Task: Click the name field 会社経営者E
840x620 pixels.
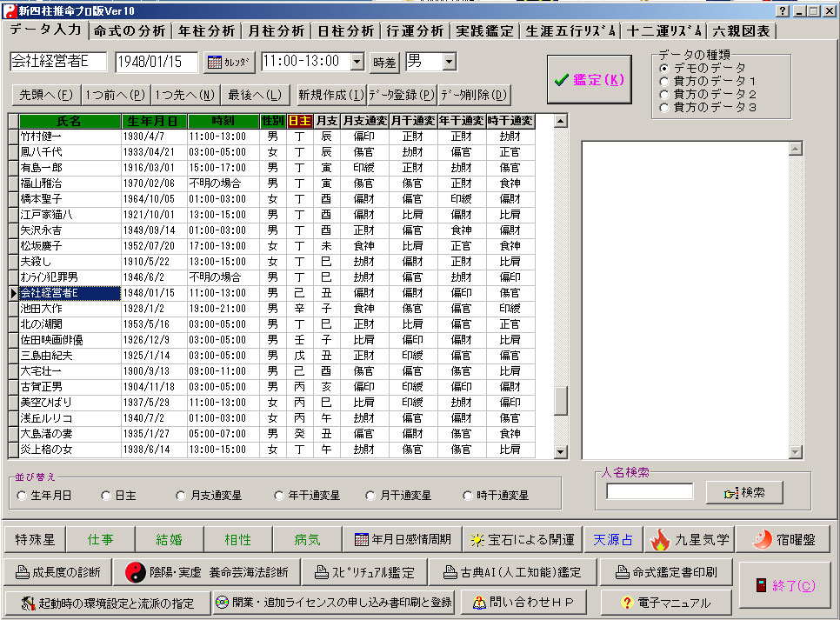Action: (x=58, y=62)
